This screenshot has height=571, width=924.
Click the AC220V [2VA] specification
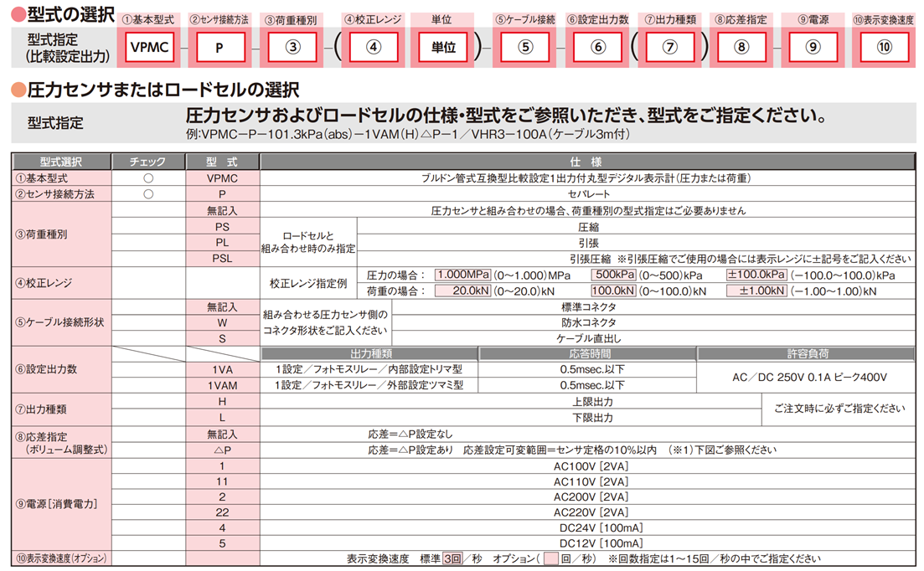coord(591,512)
